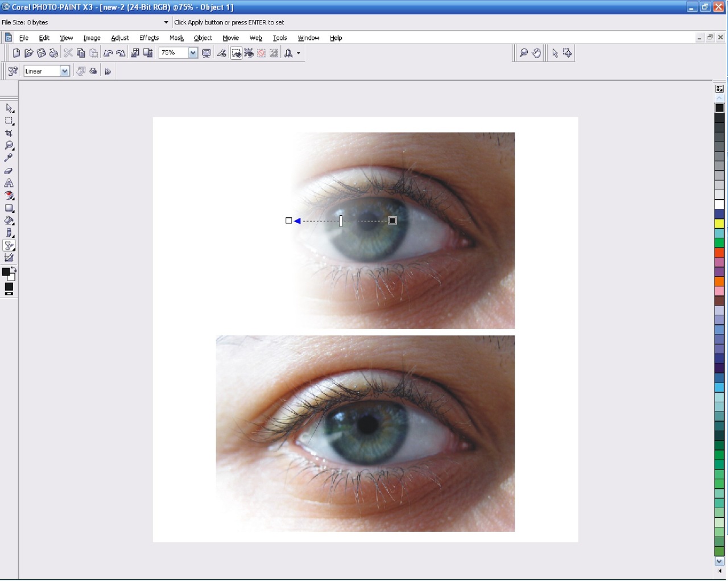Choose the Red Eye Removal tool
The width and height of the screenshot is (728, 581).
[9, 196]
